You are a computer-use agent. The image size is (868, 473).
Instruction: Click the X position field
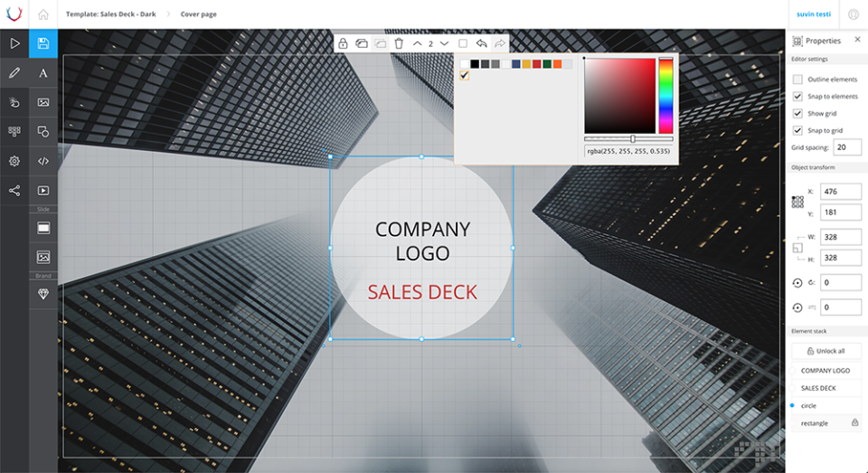(840, 192)
